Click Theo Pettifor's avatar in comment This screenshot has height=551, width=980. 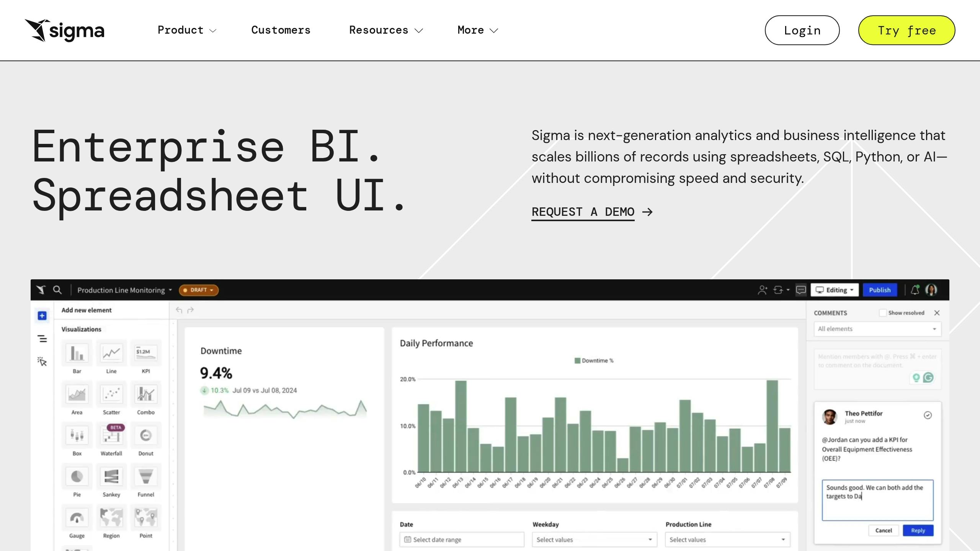pos(830,417)
